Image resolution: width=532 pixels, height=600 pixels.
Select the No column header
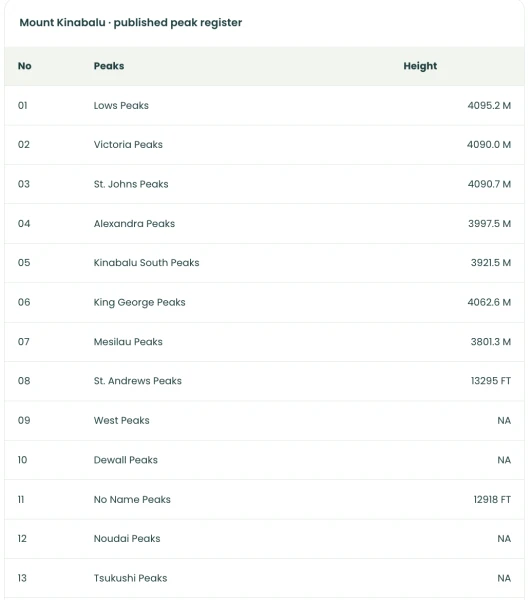tap(24, 66)
